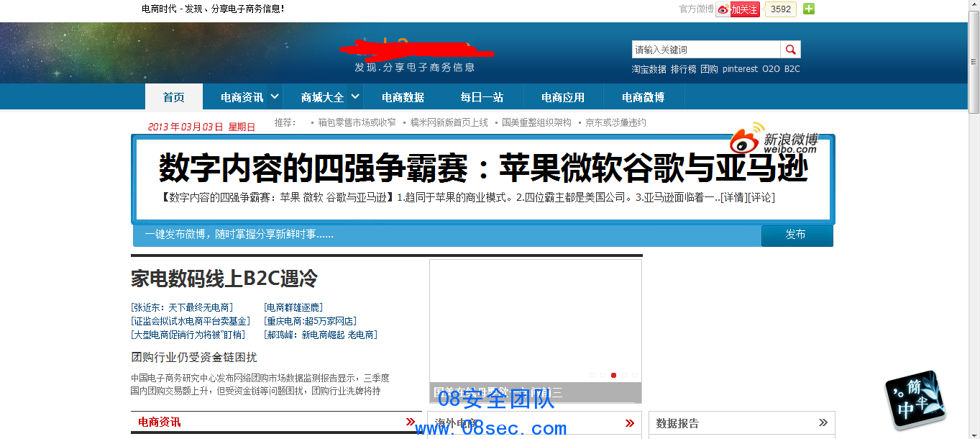Expand the 商城大全 nav dropdown arrow

pyautogui.click(x=355, y=96)
